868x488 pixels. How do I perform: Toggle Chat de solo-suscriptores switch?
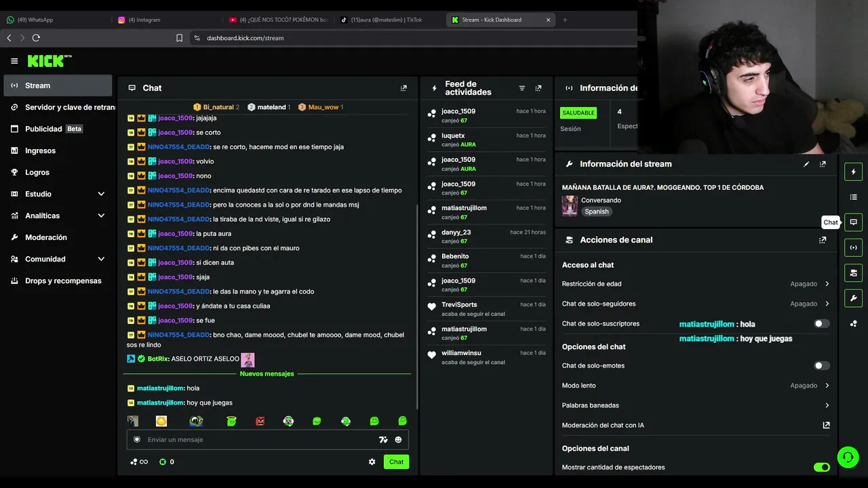coord(821,324)
